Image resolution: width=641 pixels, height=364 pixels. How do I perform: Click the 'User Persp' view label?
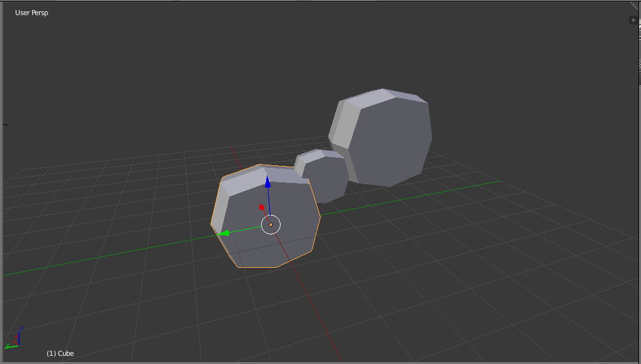point(31,13)
